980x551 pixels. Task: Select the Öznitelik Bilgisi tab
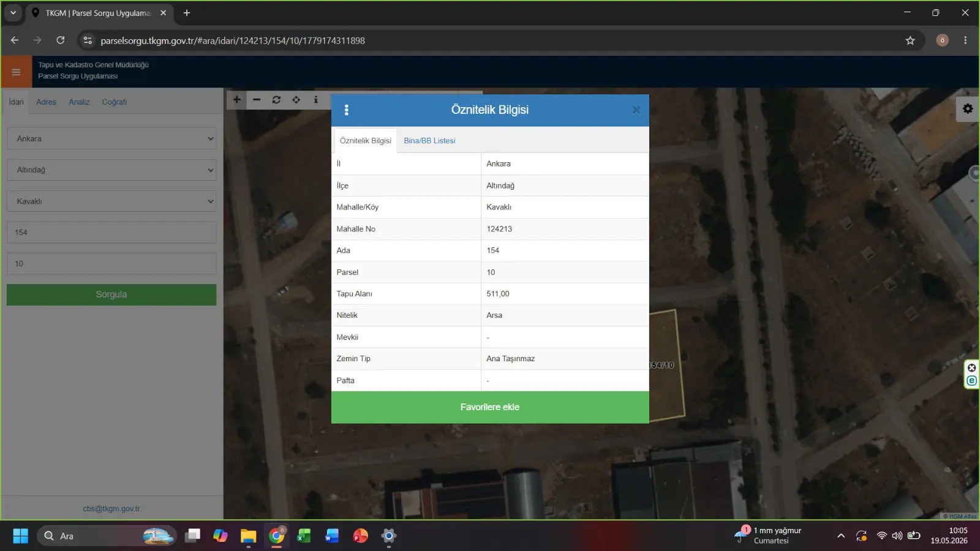(x=366, y=141)
